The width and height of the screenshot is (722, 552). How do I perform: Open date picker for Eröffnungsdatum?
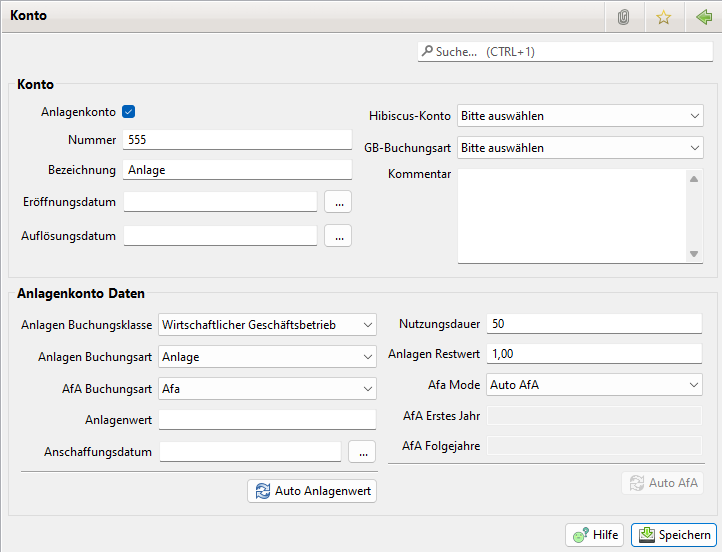338,202
